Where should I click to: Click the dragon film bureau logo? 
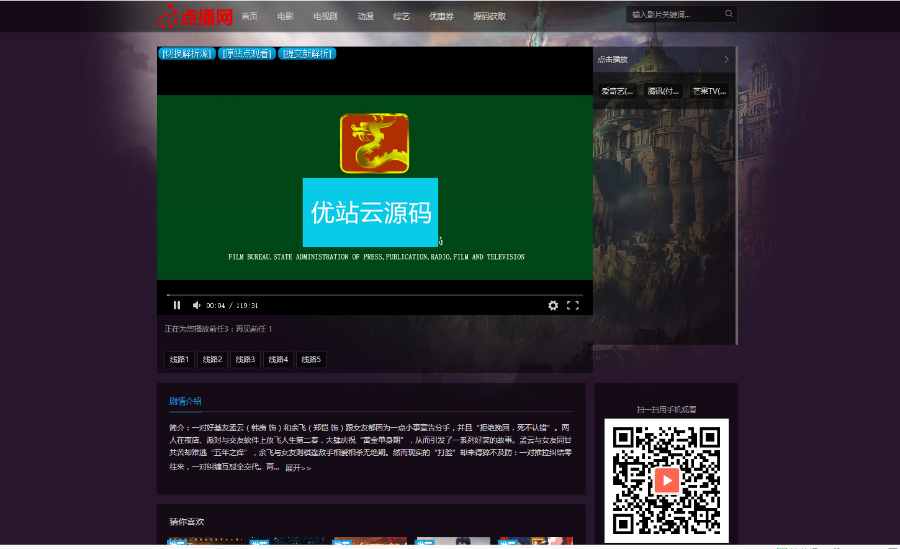tap(374, 143)
